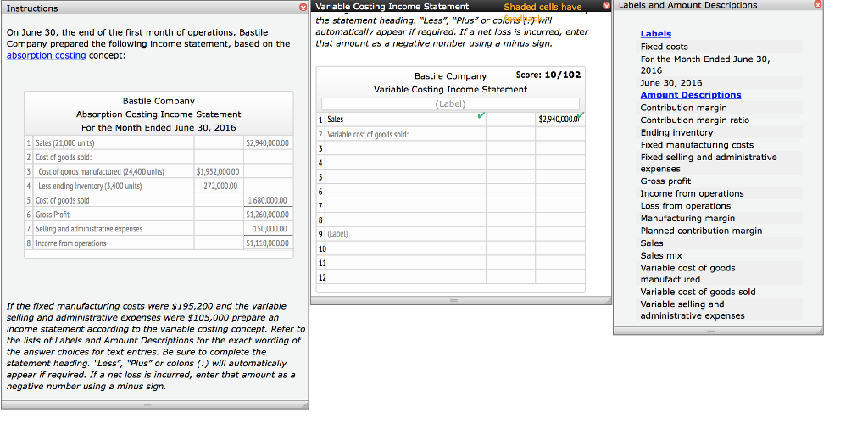Select the description cell in row 5
This screenshot has width=868, height=435.
click(405, 177)
